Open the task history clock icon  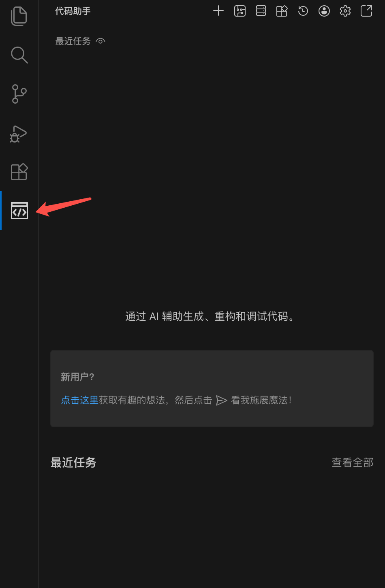[x=303, y=11]
